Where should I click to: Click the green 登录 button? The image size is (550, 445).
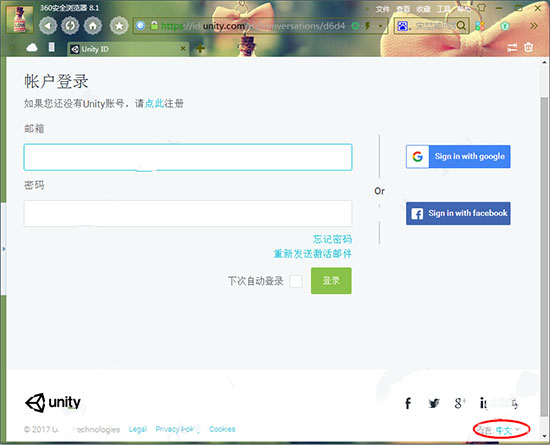[x=331, y=281]
